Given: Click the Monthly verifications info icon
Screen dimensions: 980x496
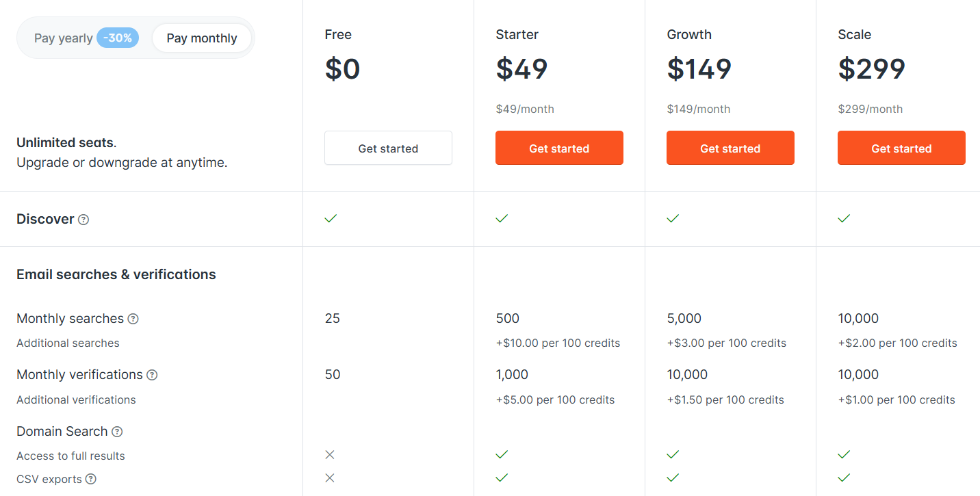Looking at the screenshot, I should pos(152,375).
